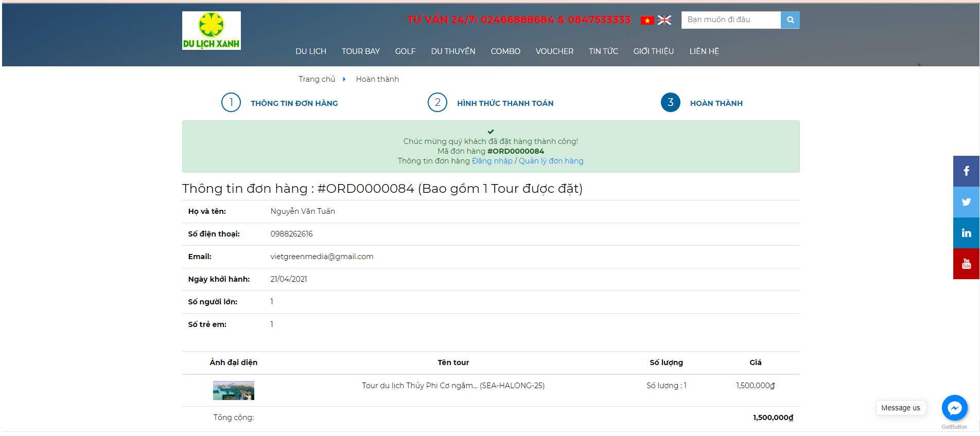980x436 pixels.
Task: Open the LinkedIn share icon
Action: 966,233
